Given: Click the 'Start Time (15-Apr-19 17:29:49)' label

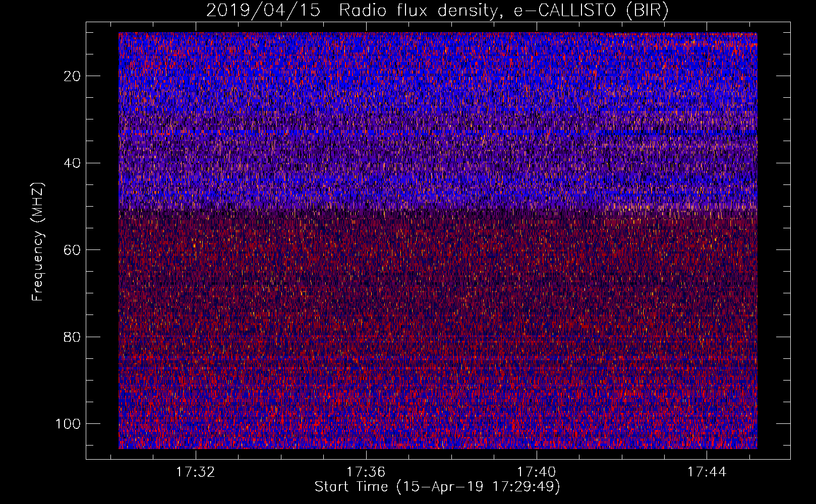Looking at the screenshot, I should coord(437,487).
